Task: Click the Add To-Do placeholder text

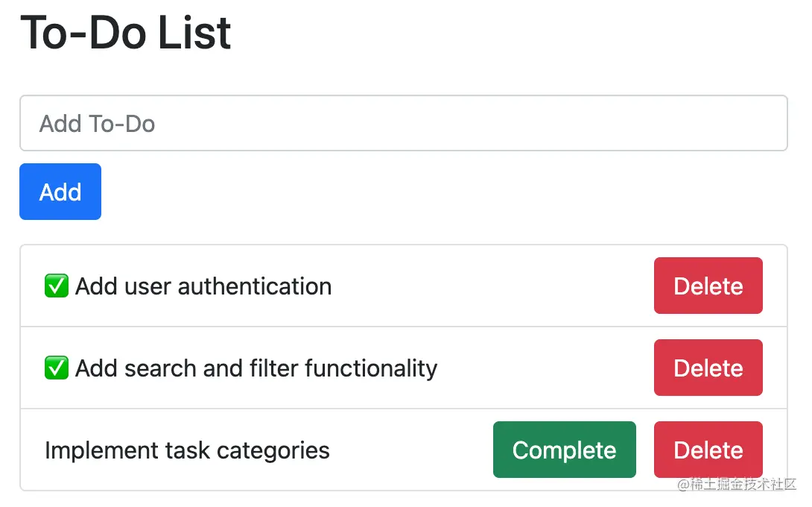Action: pyautogui.click(x=98, y=124)
